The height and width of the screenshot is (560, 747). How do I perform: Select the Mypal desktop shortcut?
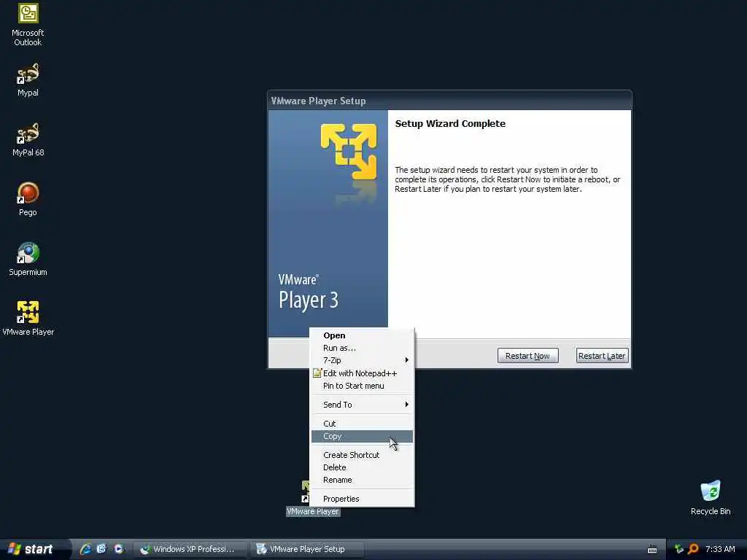[x=28, y=80]
